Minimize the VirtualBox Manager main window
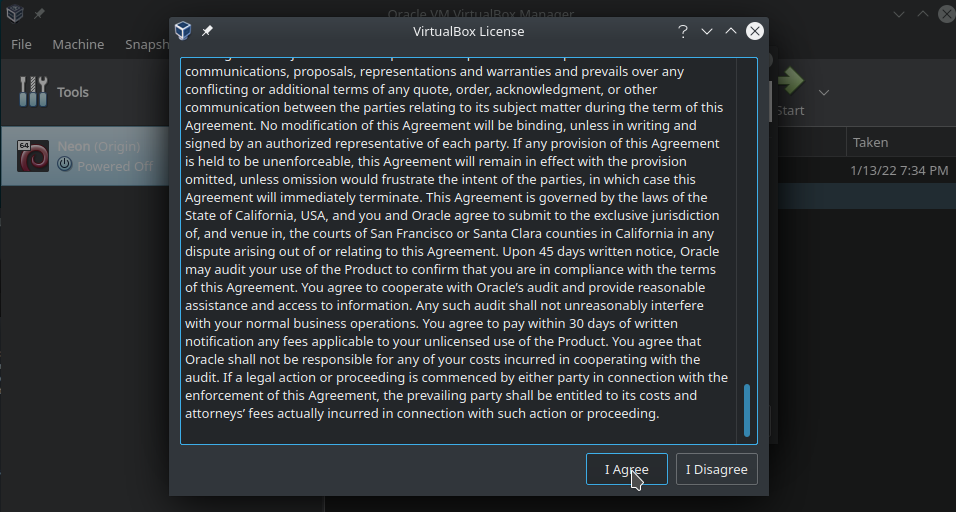 [x=899, y=13]
